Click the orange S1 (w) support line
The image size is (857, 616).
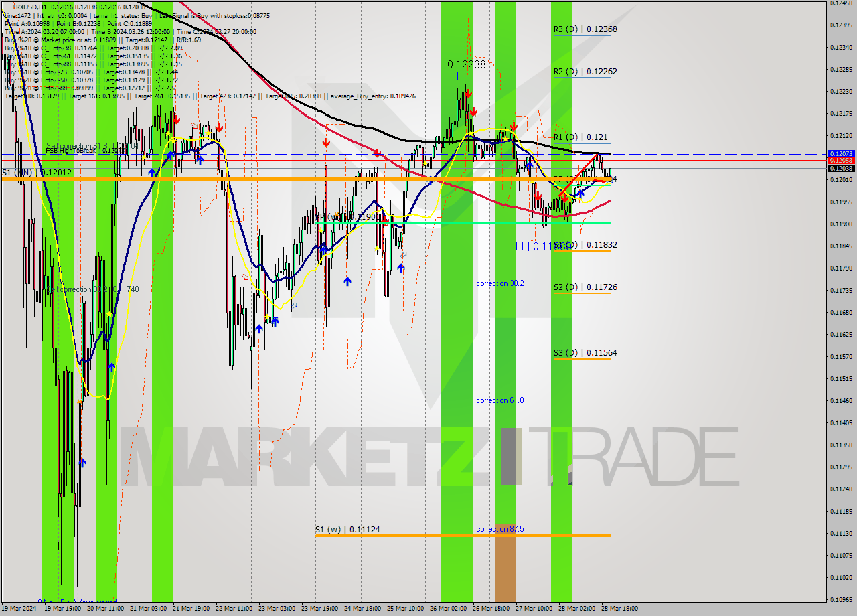[463, 535]
